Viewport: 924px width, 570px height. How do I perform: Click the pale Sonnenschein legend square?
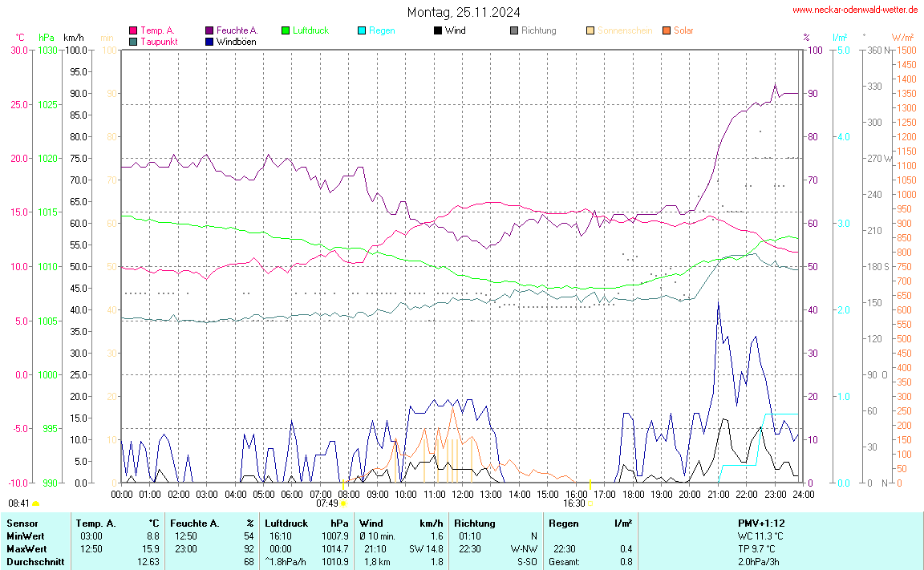(590, 30)
